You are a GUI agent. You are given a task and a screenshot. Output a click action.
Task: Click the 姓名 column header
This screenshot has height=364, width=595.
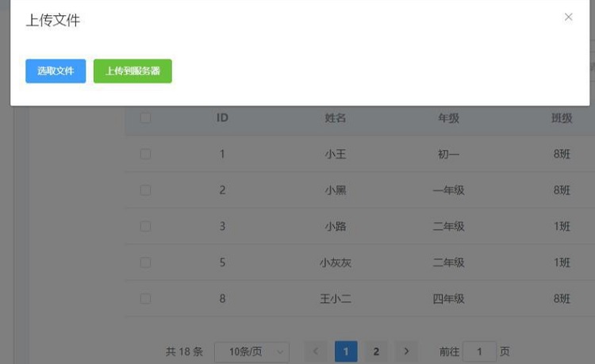point(336,118)
